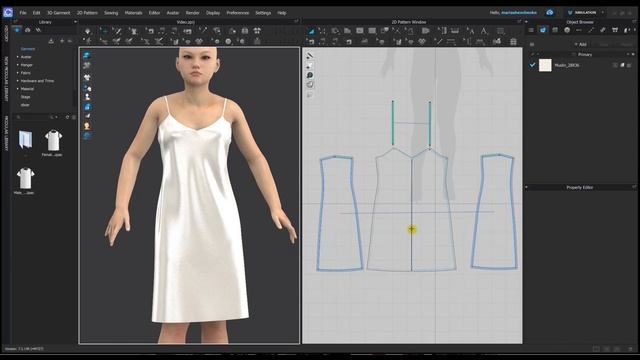This screenshot has width=640, height=360.
Task: Select the left blue-outlined pattern piece in the 2D window
Action: click(339, 213)
